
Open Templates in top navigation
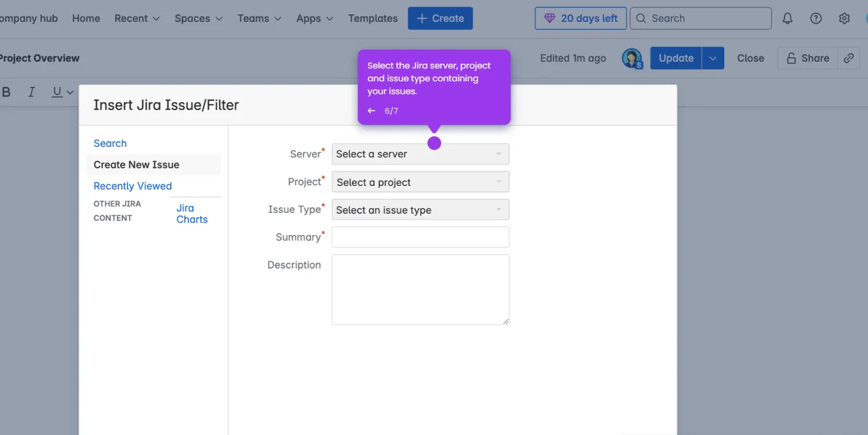click(373, 18)
